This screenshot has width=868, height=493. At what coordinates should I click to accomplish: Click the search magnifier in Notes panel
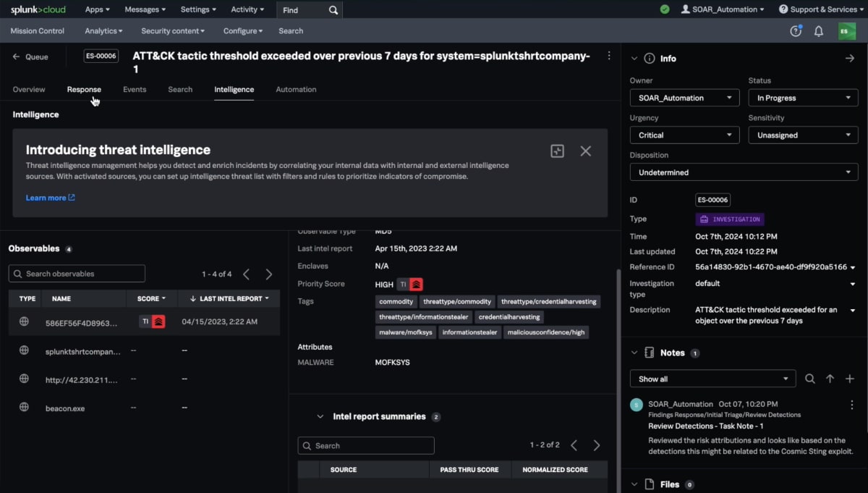tap(810, 379)
